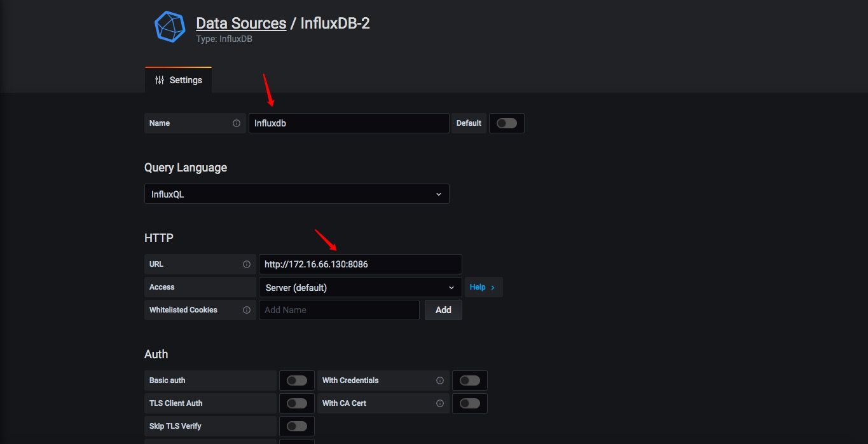This screenshot has width=868, height=444.
Task: Show the Name field info tooltip icon
Action: pos(237,123)
